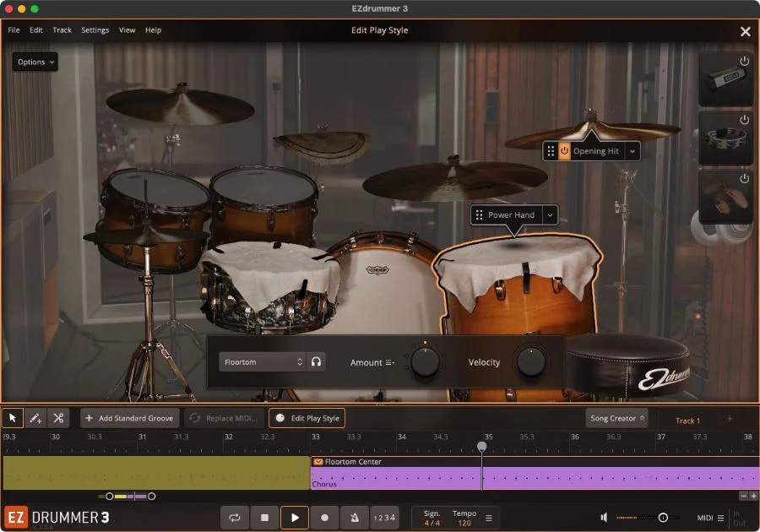Mute output via speaker icon
The image size is (760, 532).
point(604,518)
